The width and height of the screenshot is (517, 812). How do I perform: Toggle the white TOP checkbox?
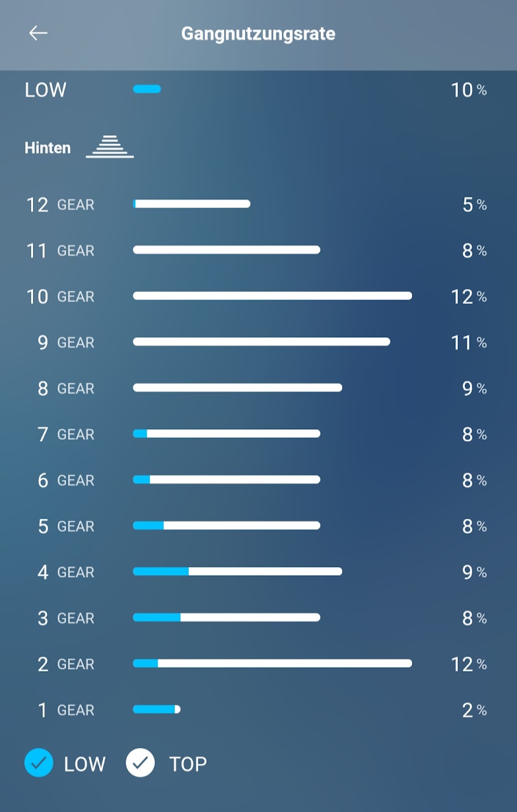pyautogui.click(x=140, y=762)
